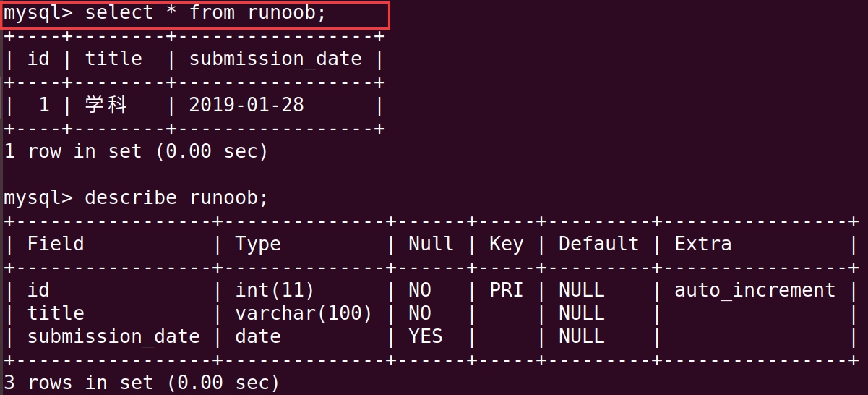The width and height of the screenshot is (868, 395).
Task: Click the auto_increment extra value
Action: (x=755, y=290)
